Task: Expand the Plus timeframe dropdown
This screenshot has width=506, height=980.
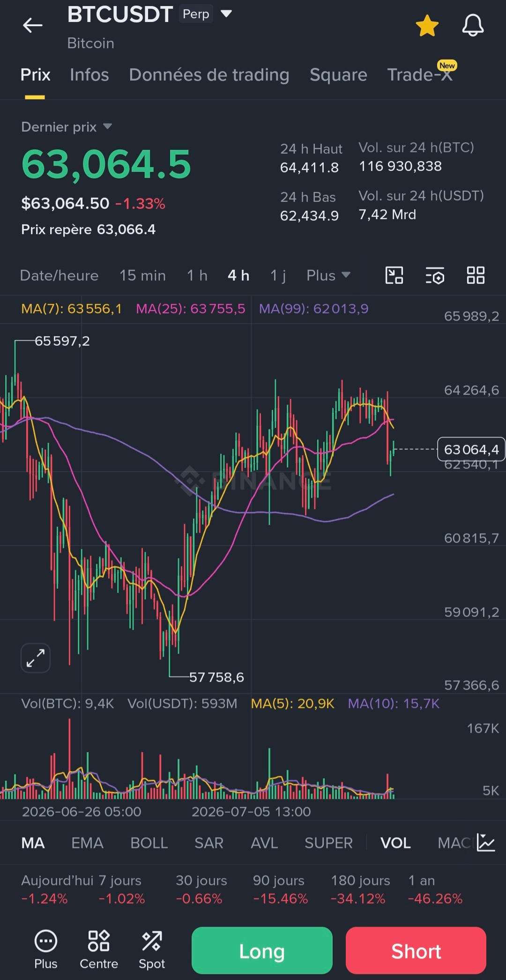Action: click(328, 275)
